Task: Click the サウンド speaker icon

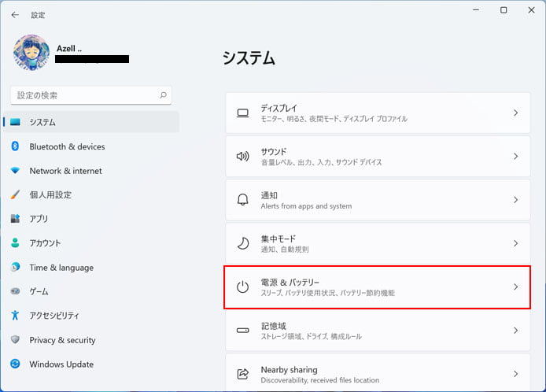Action: [242, 157]
